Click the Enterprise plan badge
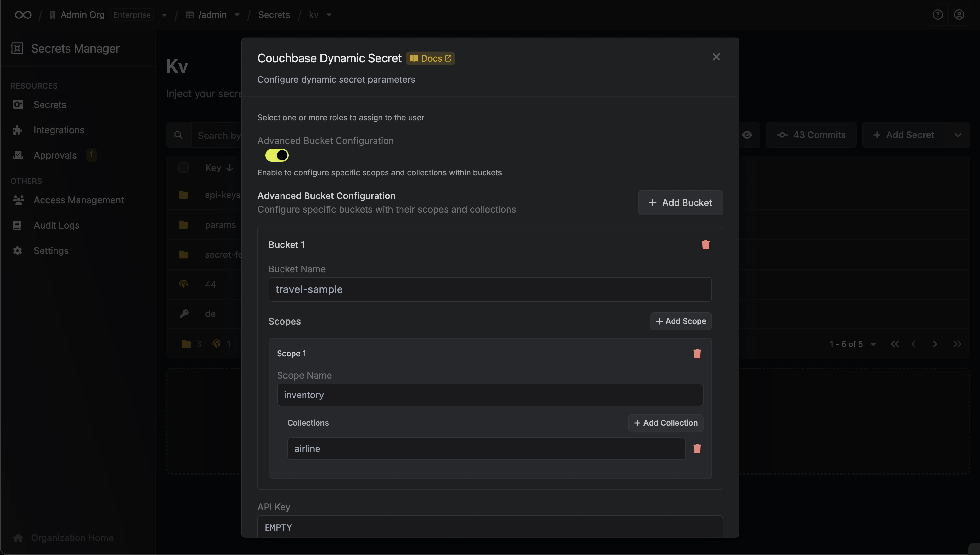Viewport: 980px width, 555px height. [x=132, y=15]
